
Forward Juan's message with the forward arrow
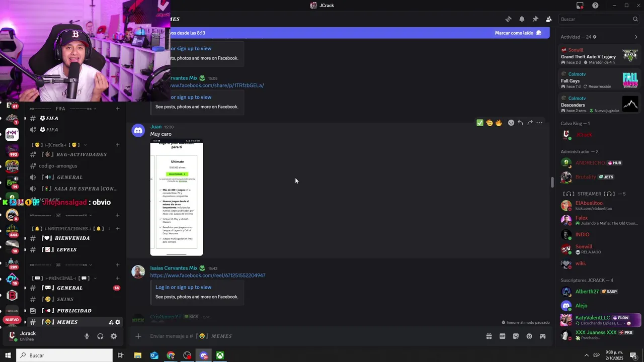[x=530, y=123]
